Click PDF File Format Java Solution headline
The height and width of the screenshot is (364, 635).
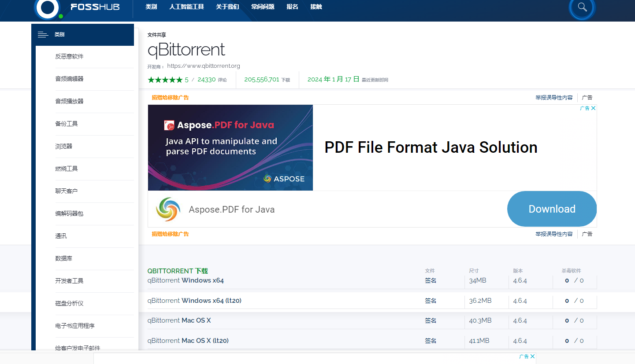[x=431, y=147]
